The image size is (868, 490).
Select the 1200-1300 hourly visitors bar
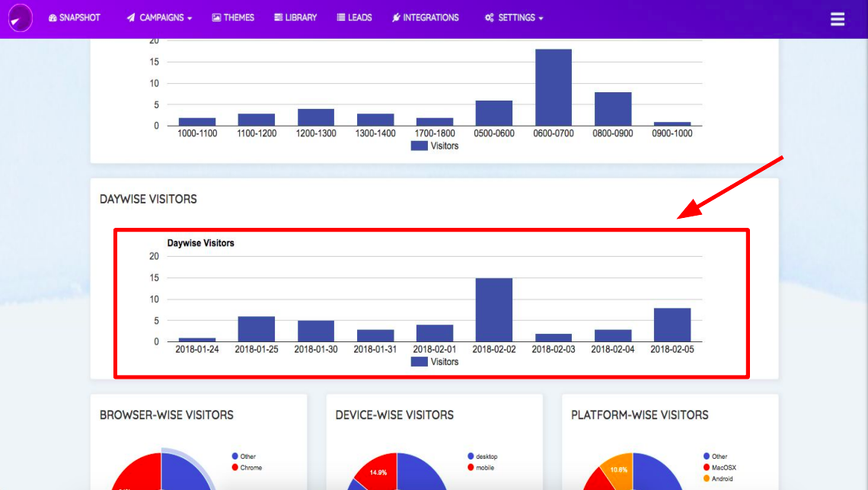pyautogui.click(x=316, y=117)
